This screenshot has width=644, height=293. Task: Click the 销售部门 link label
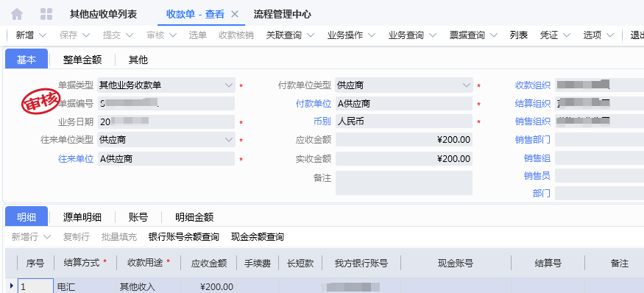[x=533, y=140]
